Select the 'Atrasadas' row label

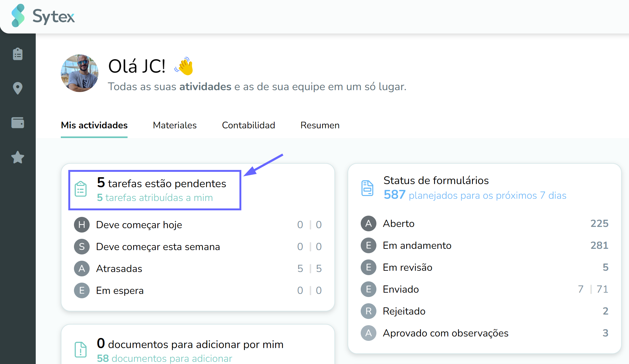click(x=119, y=269)
